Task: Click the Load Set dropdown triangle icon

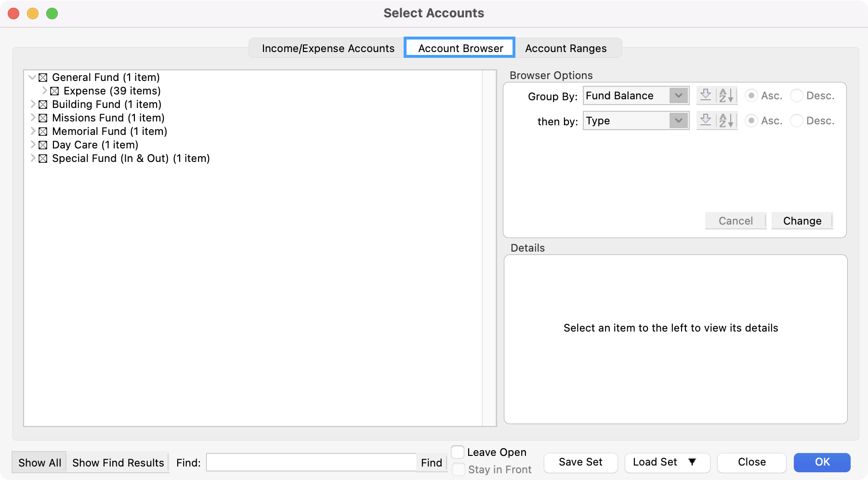Action: pos(692,462)
